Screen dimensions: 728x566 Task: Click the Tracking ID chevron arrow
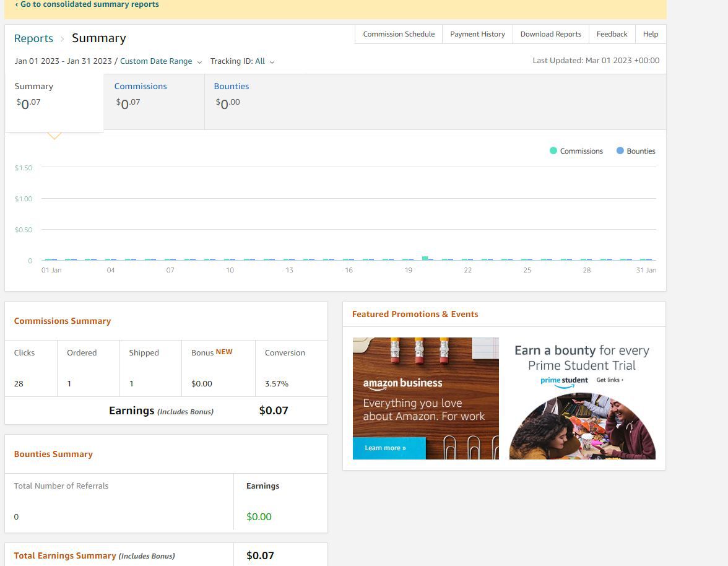coord(272,62)
